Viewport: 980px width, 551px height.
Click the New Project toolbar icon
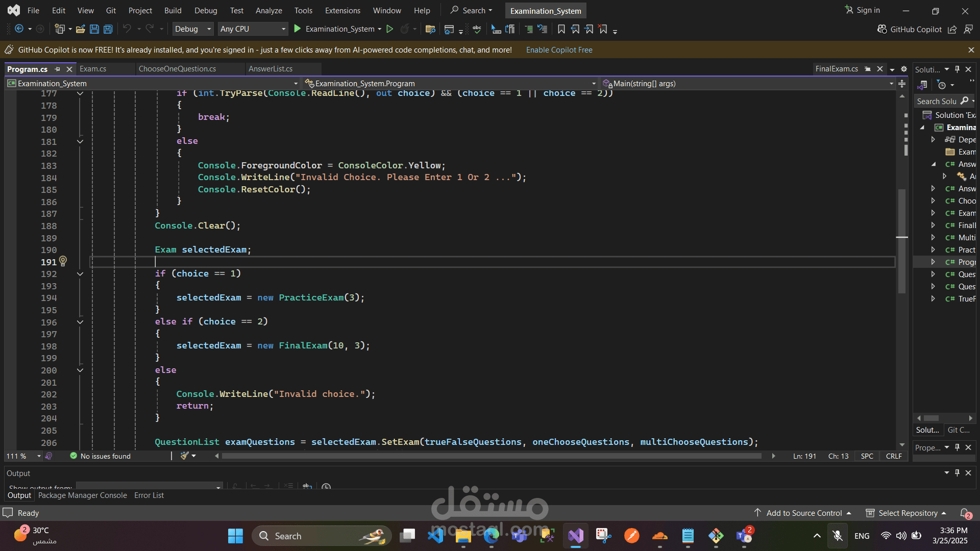click(x=60, y=29)
